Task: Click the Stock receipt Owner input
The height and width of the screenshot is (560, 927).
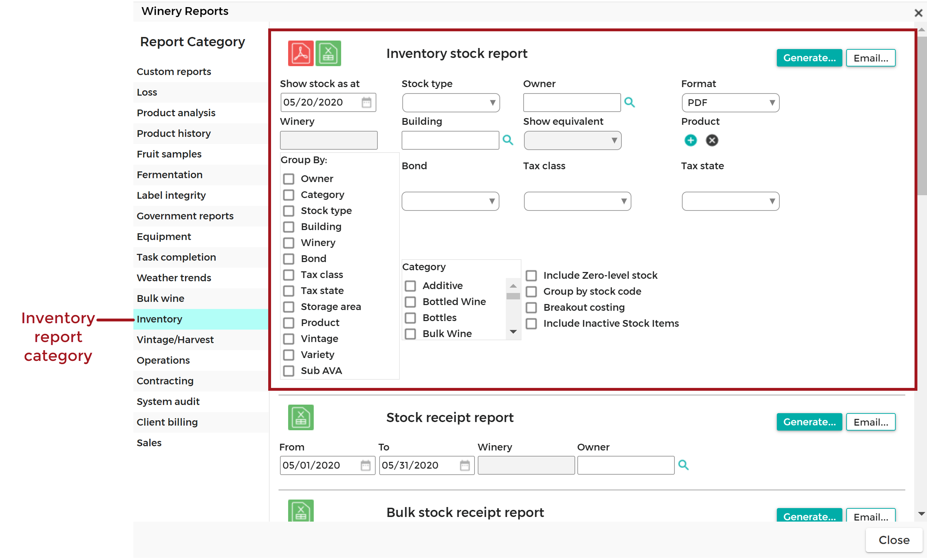Action: tap(625, 465)
